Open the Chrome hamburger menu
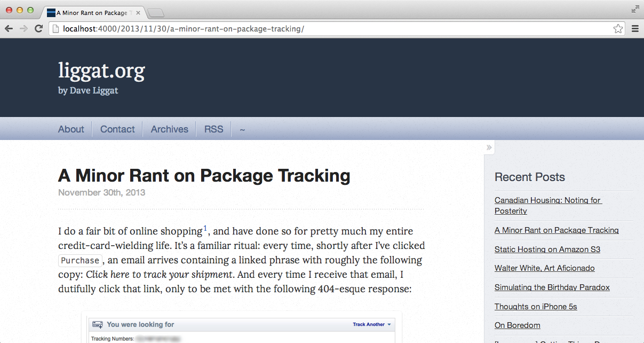The image size is (644, 343). pos(635,29)
